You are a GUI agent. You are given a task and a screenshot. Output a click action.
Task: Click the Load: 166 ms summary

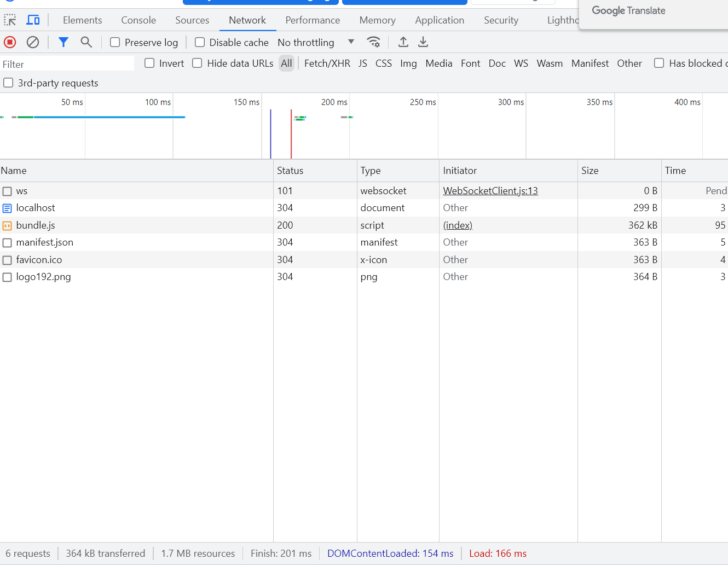[498, 554]
